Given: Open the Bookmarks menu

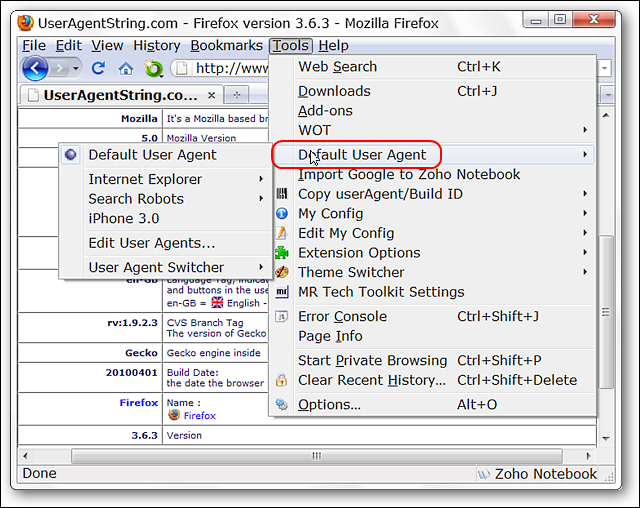Looking at the screenshot, I should (x=226, y=45).
